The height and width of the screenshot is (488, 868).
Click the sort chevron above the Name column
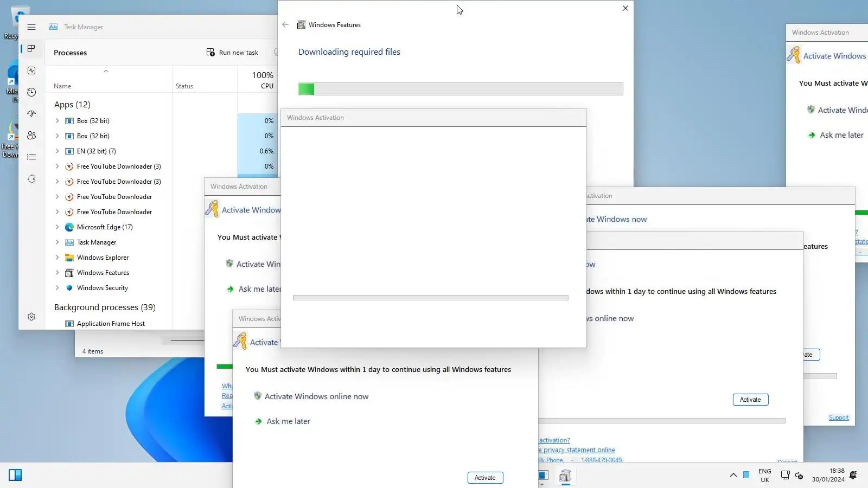tap(106, 71)
